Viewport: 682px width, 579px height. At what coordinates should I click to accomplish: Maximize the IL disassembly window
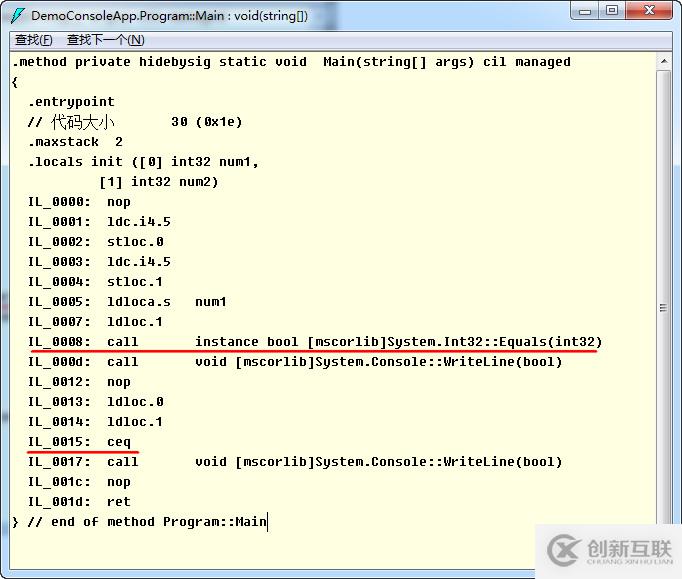tap(612, 11)
